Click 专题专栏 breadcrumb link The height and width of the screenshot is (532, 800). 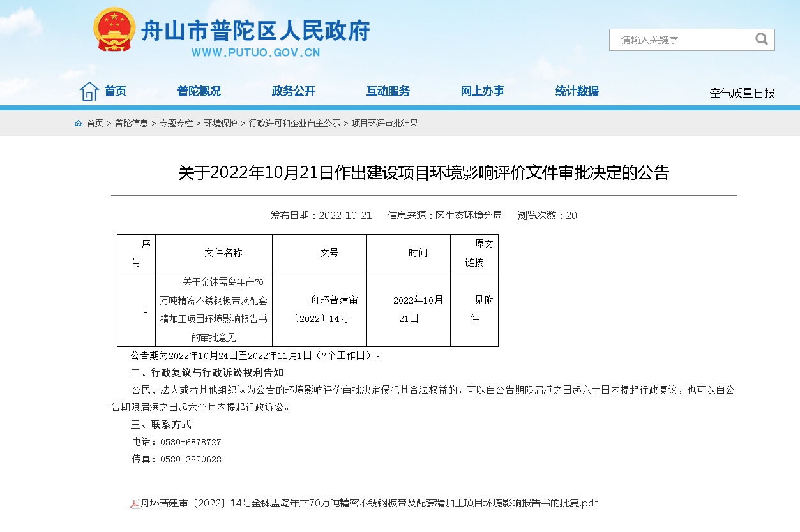[176, 123]
